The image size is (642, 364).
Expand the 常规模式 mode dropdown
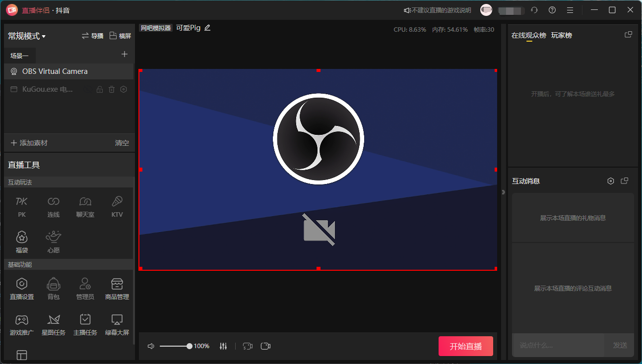click(x=27, y=36)
